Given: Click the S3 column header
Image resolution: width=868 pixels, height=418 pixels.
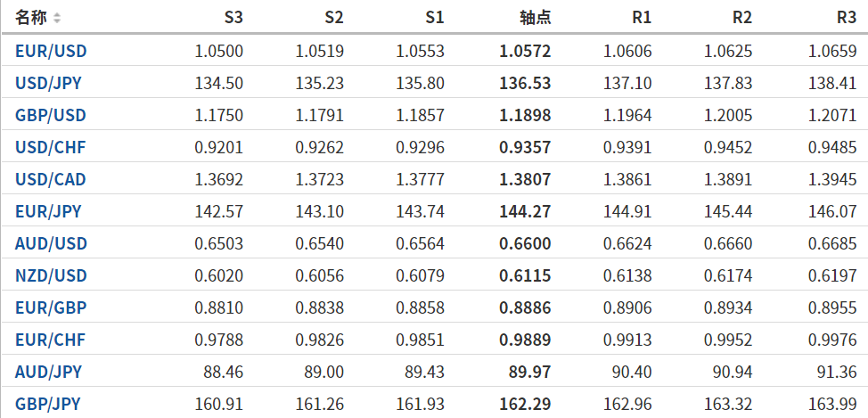Looking at the screenshot, I should click(x=233, y=18).
